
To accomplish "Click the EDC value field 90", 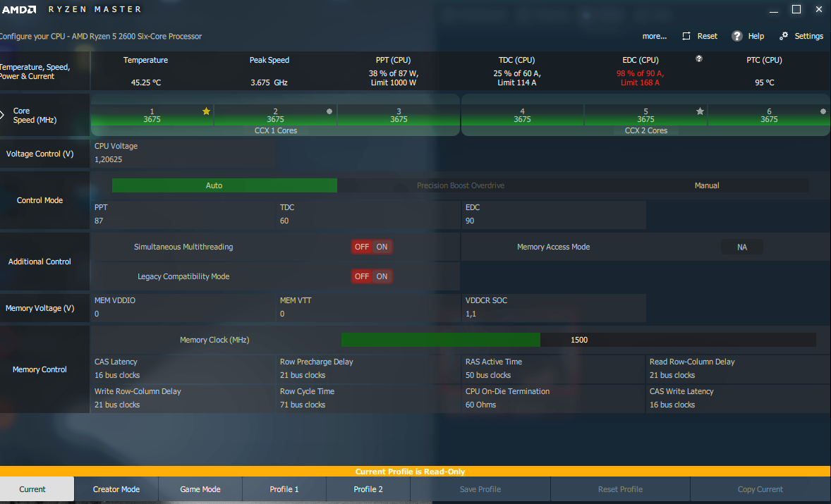I will click(554, 214).
